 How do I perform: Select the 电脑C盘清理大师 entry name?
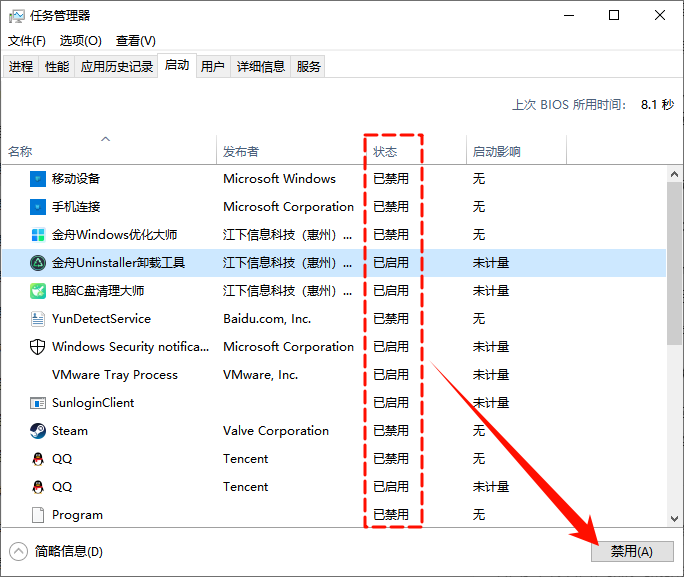[98, 291]
